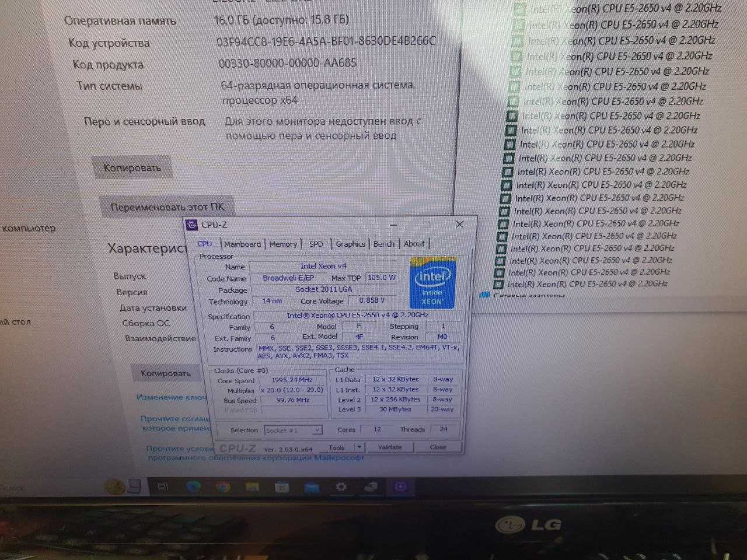747x560 pixels.
Task: Open the Socket #1 selection dropdown
Action: tap(292, 430)
